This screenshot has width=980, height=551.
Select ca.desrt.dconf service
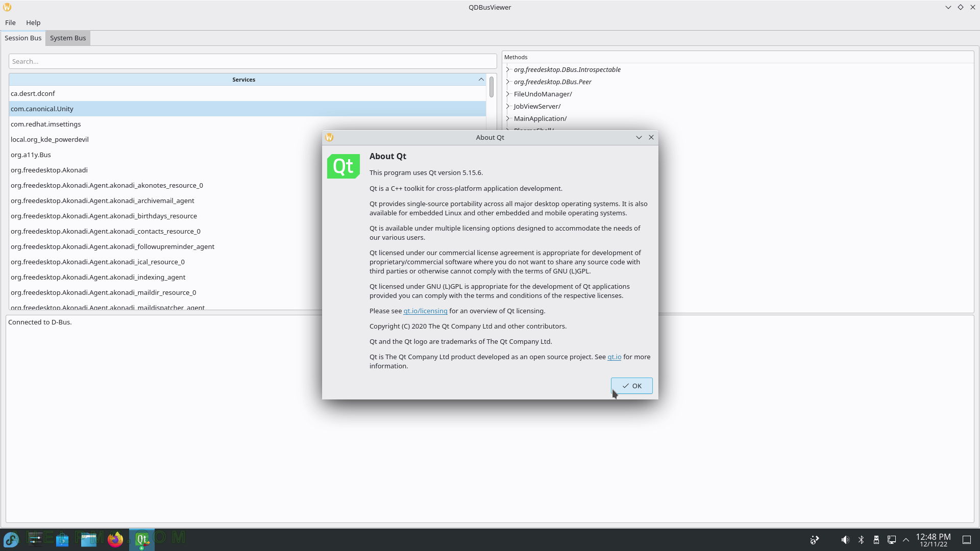click(248, 93)
